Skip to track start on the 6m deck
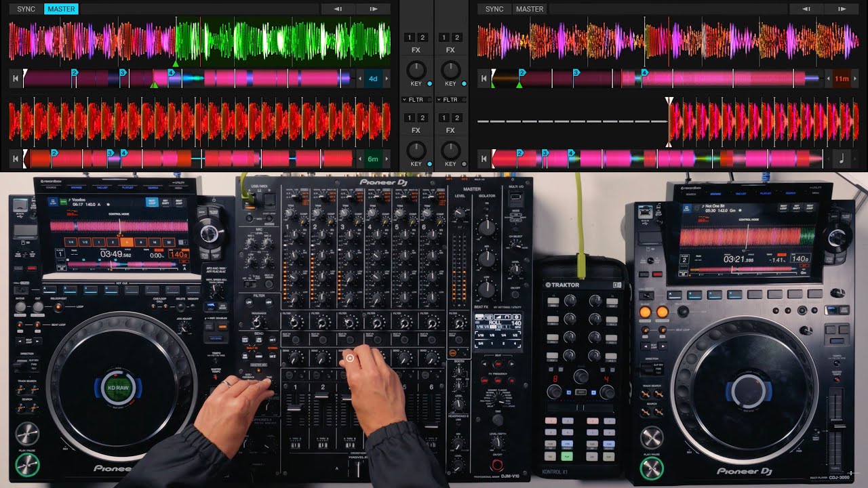This screenshot has height=488, width=868. point(16,159)
